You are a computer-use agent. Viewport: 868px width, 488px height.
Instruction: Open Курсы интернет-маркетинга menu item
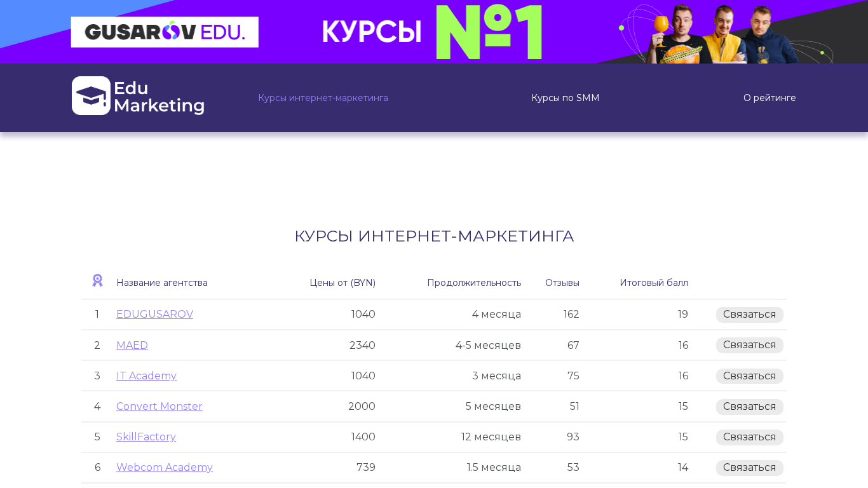click(323, 98)
